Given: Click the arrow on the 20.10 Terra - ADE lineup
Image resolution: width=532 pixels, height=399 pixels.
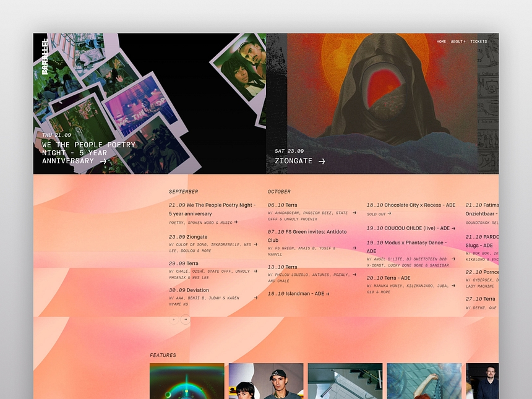Looking at the screenshot, I should point(453,285).
